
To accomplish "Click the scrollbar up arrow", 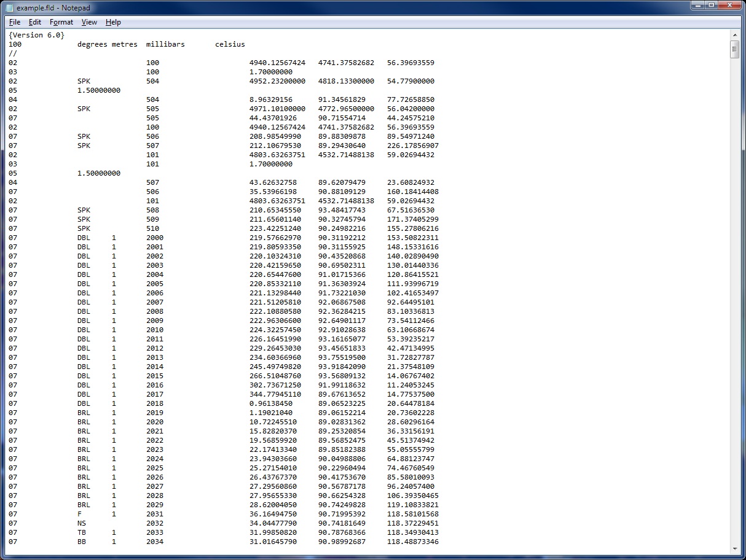I will [736, 35].
